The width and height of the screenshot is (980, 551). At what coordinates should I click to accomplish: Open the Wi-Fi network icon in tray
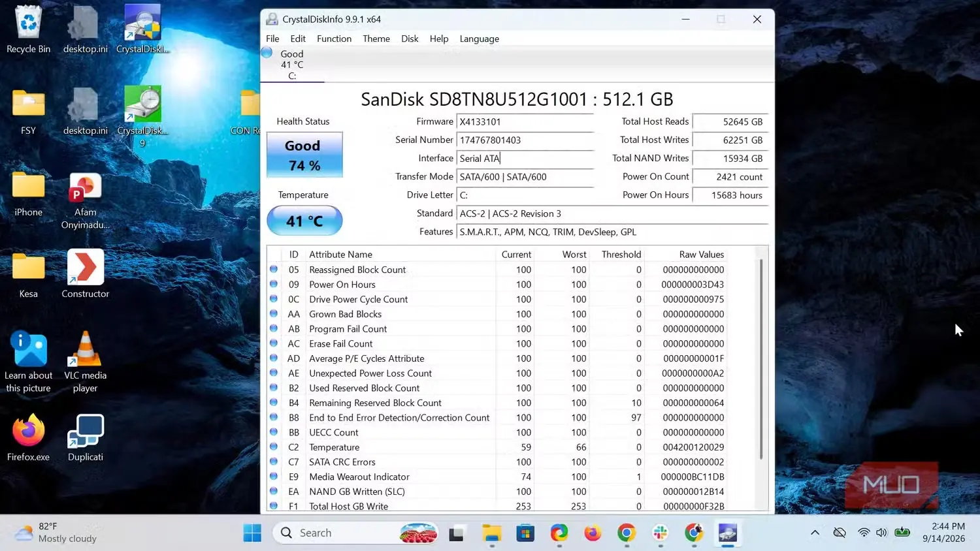click(864, 533)
